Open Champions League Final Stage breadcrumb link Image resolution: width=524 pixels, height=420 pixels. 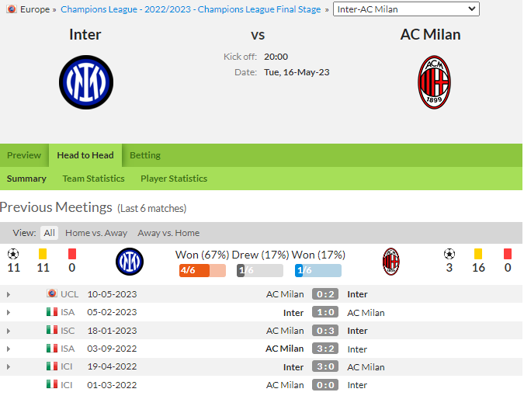(190, 9)
